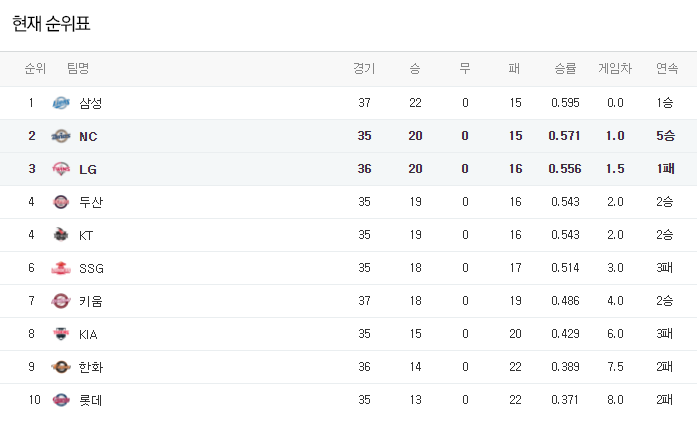The image size is (697, 427).
Task: Click the 순위 column header
Action: click(x=35, y=69)
